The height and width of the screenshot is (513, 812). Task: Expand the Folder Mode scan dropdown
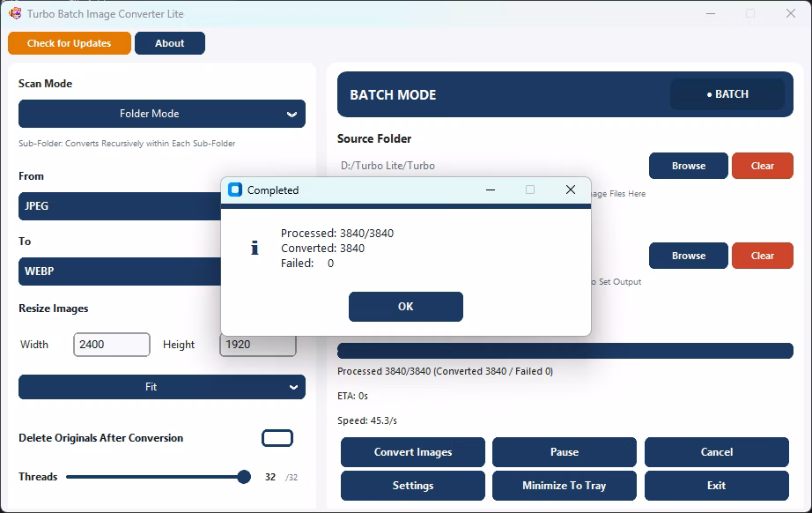tap(162, 114)
